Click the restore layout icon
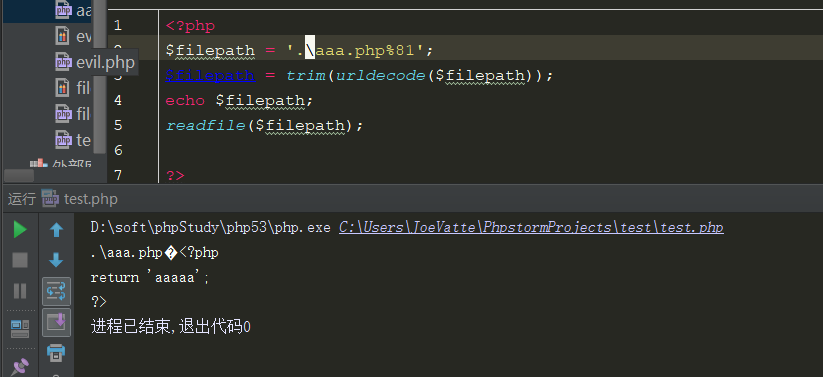The width and height of the screenshot is (823, 377). point(20,329)
